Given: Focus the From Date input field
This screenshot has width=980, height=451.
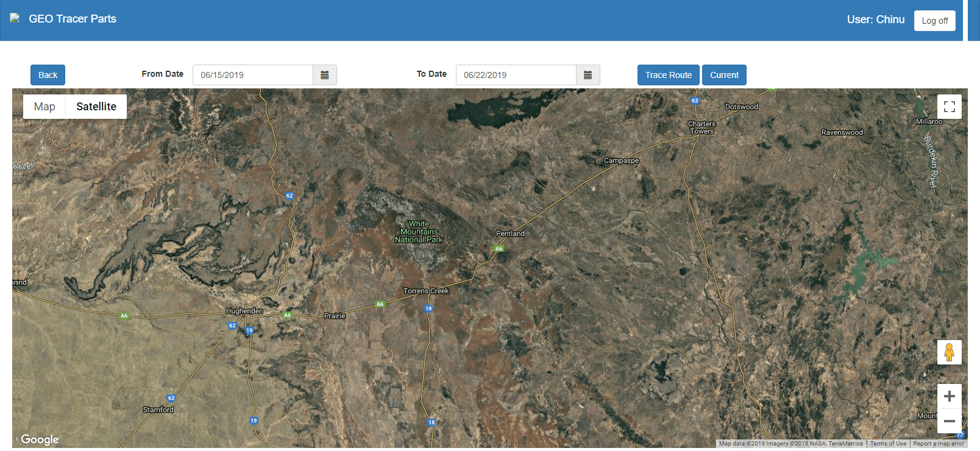Looking at the screenshot, I should click(253, 75).
